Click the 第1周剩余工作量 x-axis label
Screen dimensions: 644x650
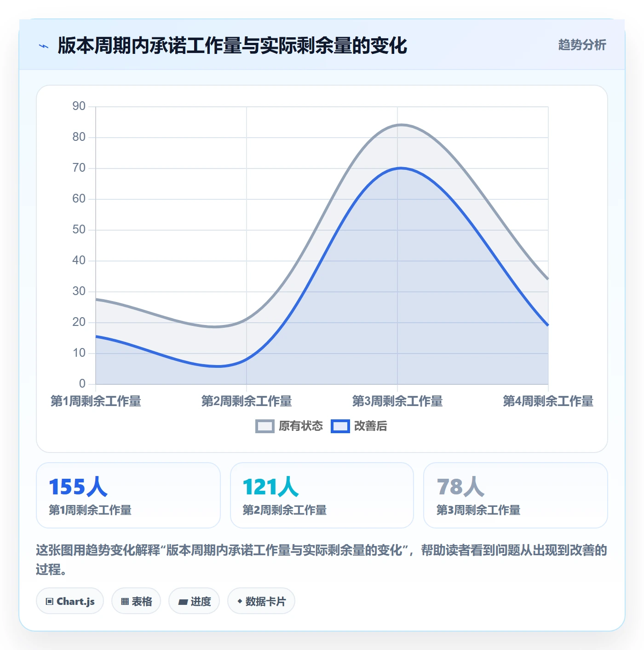tap(96, 401)
